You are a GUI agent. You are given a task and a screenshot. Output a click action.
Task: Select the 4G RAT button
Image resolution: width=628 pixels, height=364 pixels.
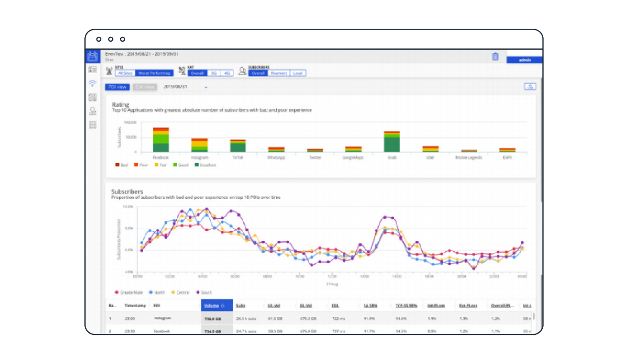[x=227, y=73]
